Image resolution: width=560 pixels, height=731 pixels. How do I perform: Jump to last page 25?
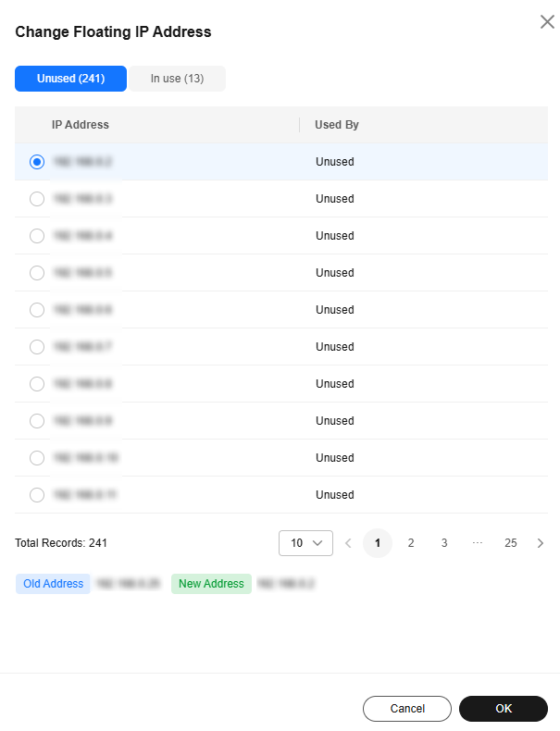pos(511,543)
